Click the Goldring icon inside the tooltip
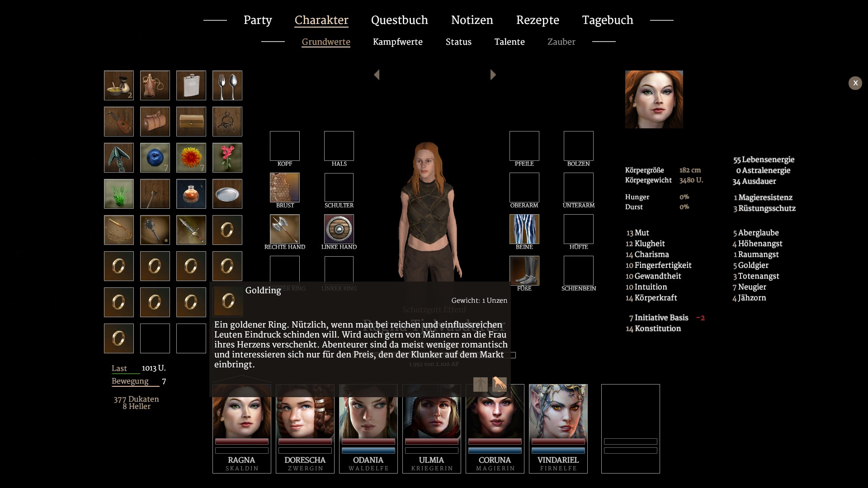868x488 pixels. 228,301
